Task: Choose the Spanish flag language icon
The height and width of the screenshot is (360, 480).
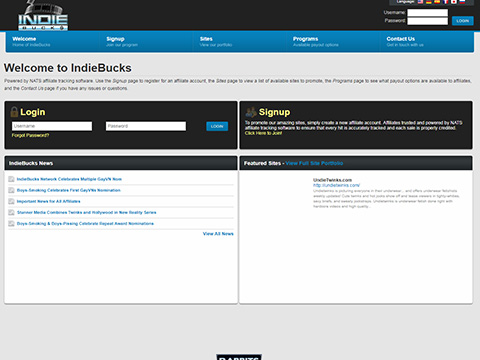Action: coord(437,2)
